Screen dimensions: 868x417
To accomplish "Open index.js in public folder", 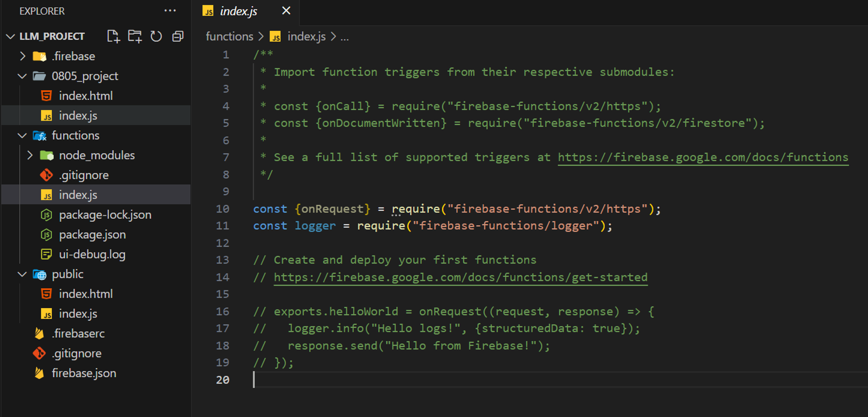I will (x=78, y=314).
